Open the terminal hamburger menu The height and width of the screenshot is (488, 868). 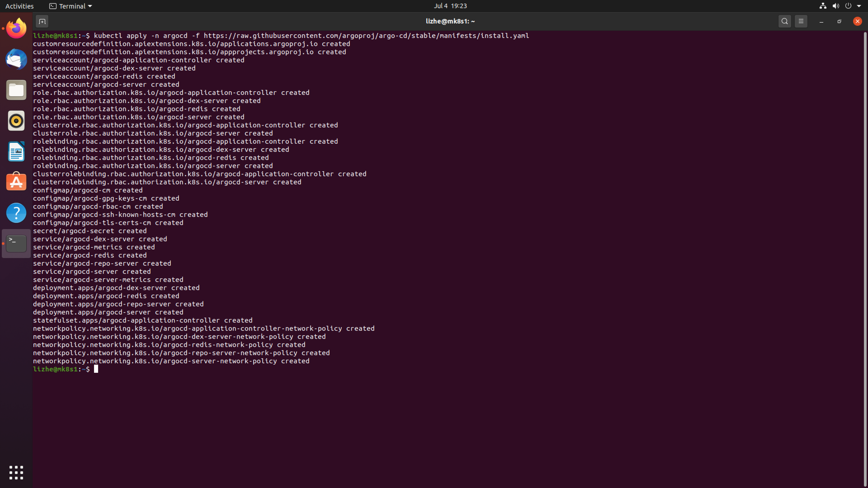(801, 21)
